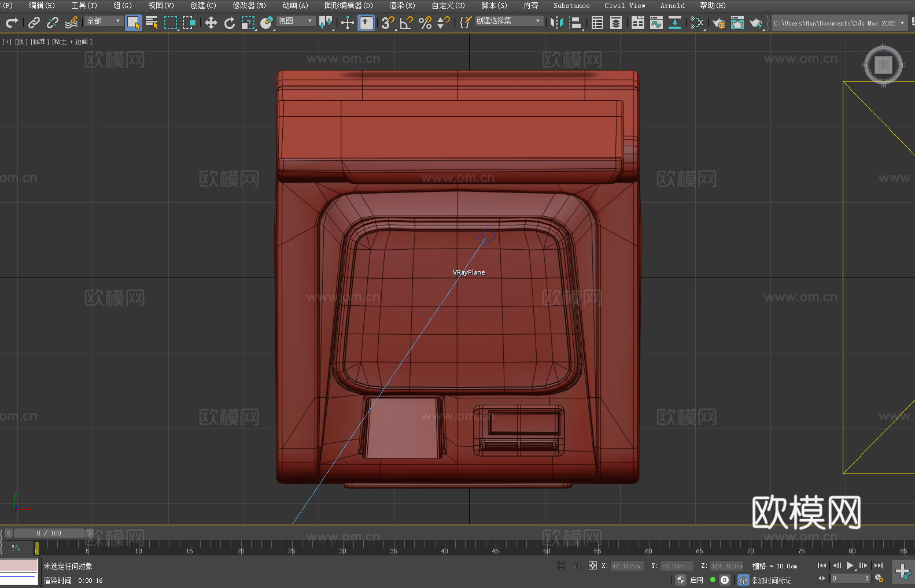Click the Select by Name icon
This screenshot has height=588, width=915.
pyautogui.click(x=152, y=23)
